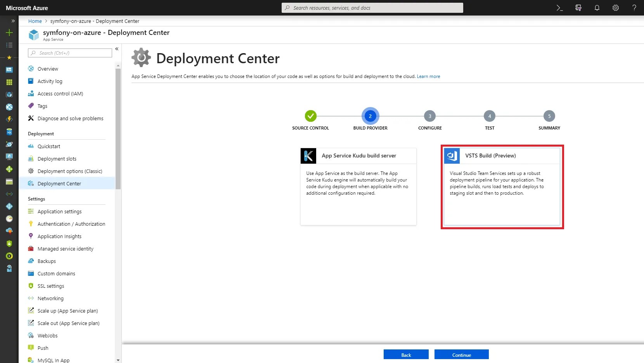Click the Tags icon
This screenshot has height=363, width=644.
(31, 106)
